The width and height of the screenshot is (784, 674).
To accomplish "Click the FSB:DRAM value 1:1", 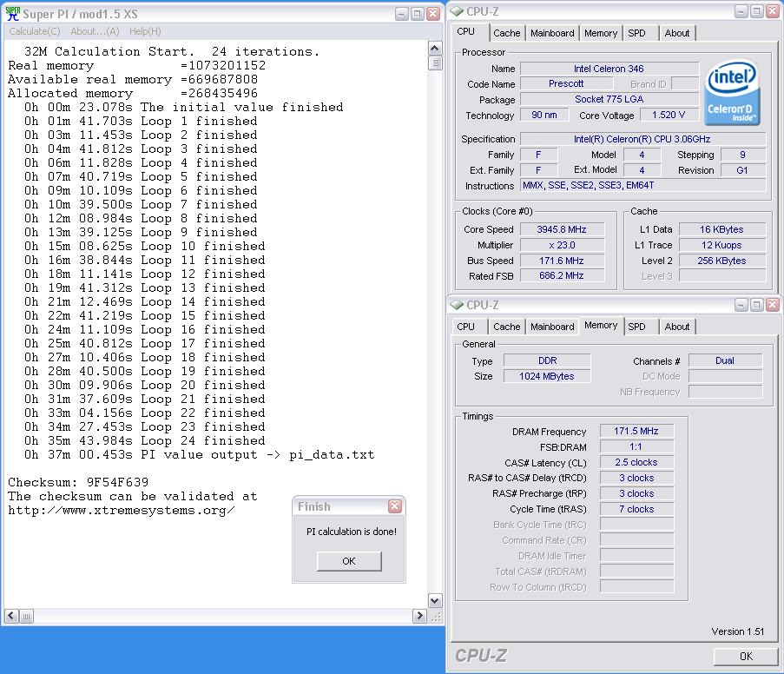I will pos(636,446).
